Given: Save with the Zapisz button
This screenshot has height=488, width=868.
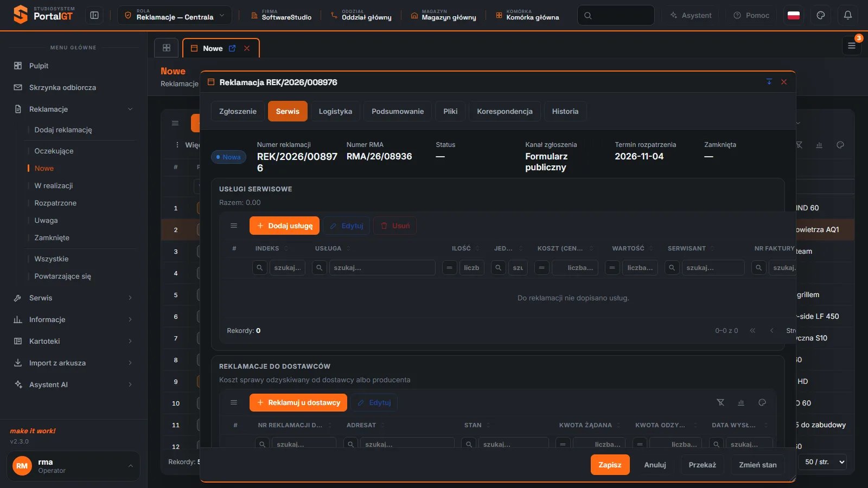Looking at the screenshot, I should (x=610, y=465).
